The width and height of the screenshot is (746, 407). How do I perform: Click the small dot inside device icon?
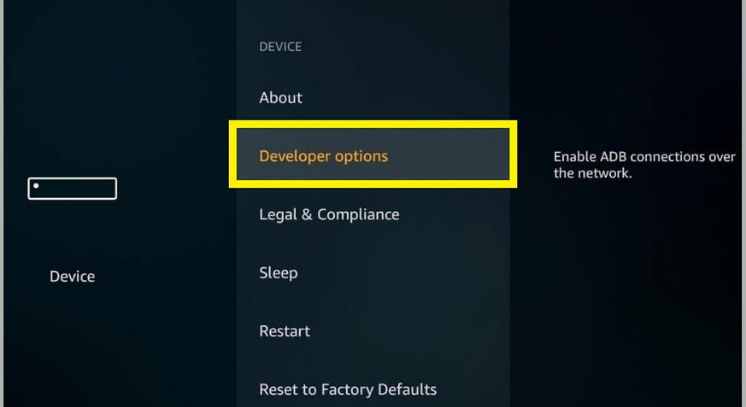click(x=36, y=186)
